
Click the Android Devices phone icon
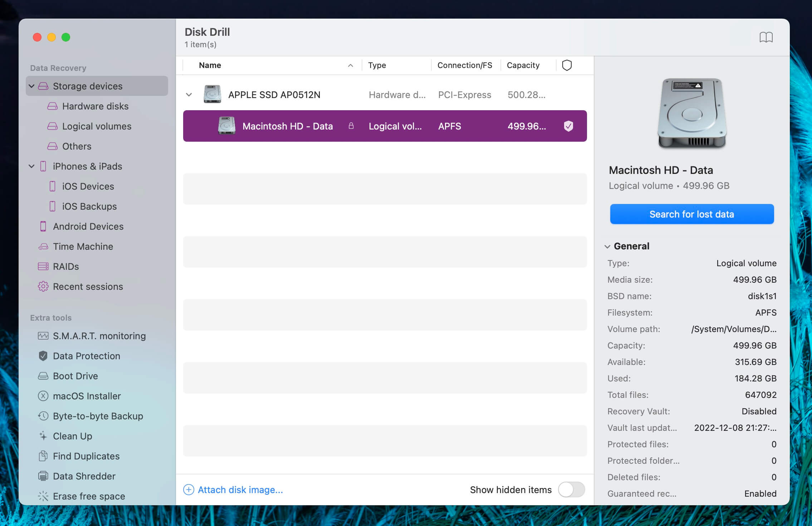click(x=43, y=227)
